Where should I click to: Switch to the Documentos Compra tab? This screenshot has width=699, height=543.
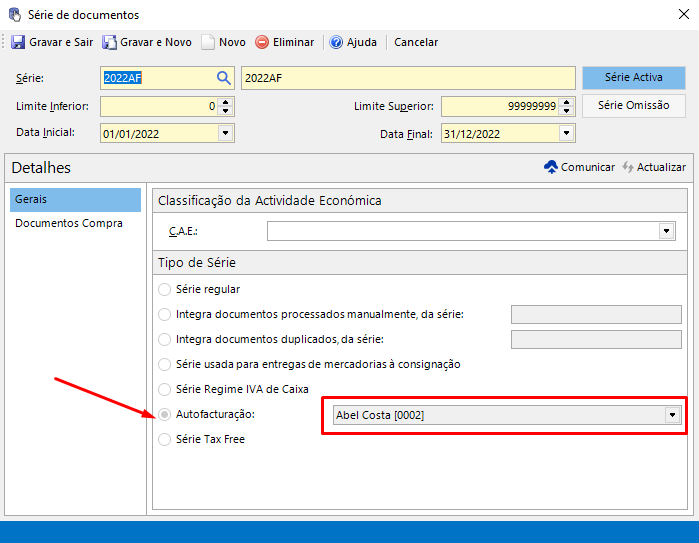(x=69, y=223)
